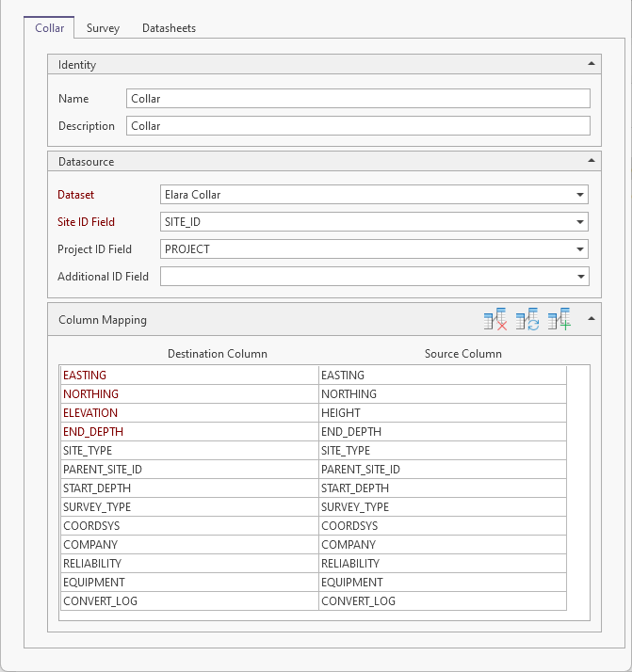Image resolution: width=632 pixels, height=672 pixels.
Task: Click the Description input field
Action: [358, 126]
